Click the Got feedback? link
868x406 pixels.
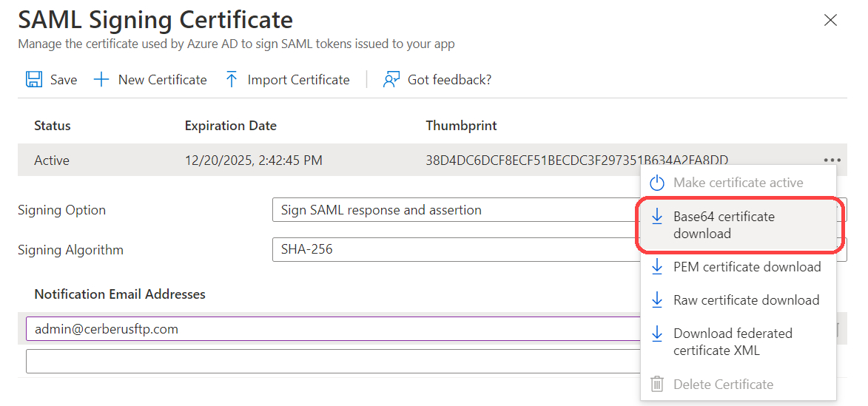pos(449,80)
